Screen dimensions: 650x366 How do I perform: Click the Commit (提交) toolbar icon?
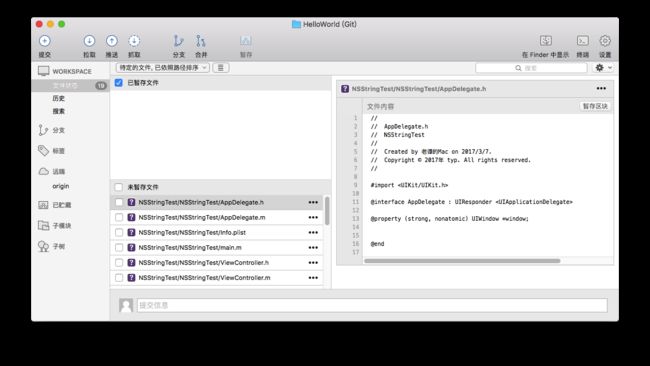(x=45, y=41)
